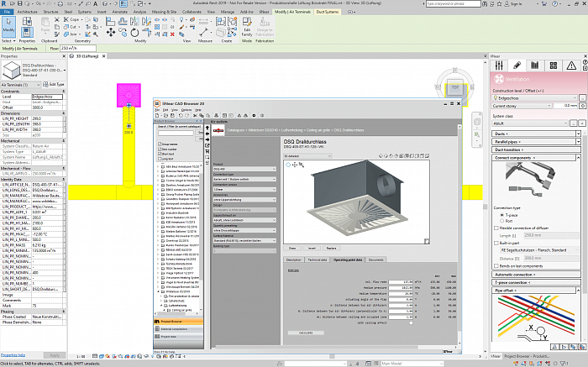Select the T-piece radio button
This screenshot has width=588, height=367.
[x=501, y=215]
